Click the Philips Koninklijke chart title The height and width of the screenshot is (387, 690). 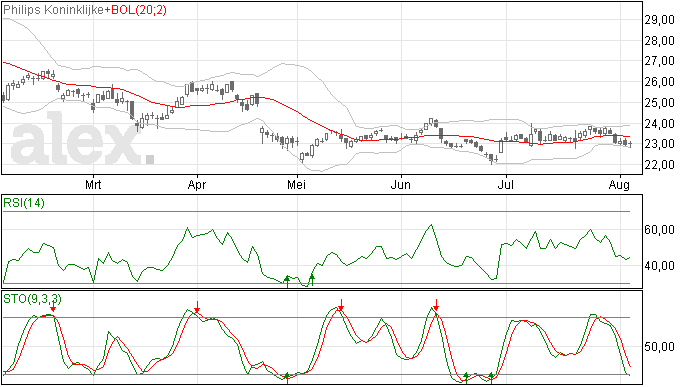(53, 10)
